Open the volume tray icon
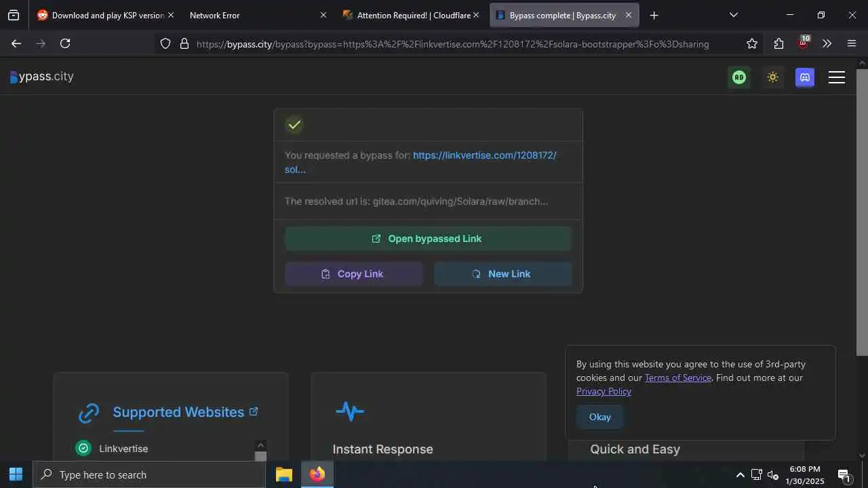Screen dimensions: 868x488 tap(773, 475)
